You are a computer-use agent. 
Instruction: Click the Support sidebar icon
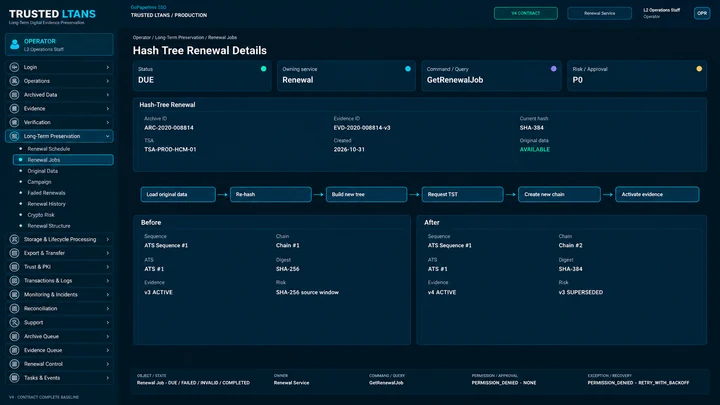coord(14,322)
